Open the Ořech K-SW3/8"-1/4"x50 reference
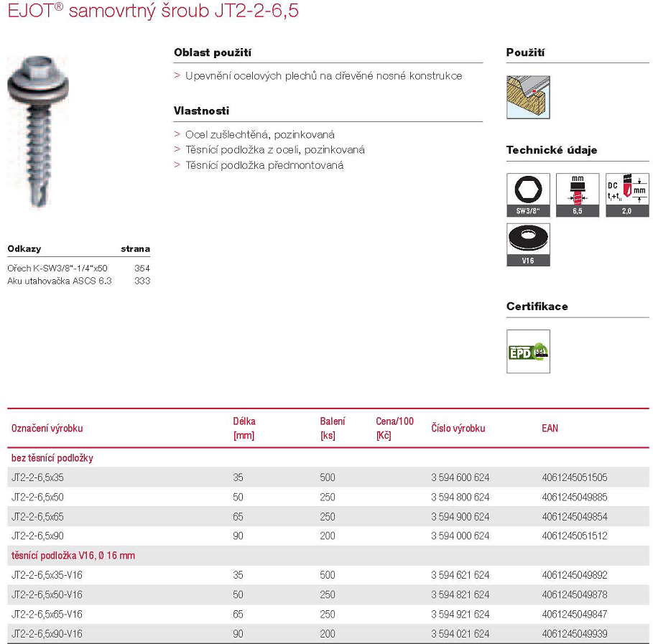 tap(57, 268)
